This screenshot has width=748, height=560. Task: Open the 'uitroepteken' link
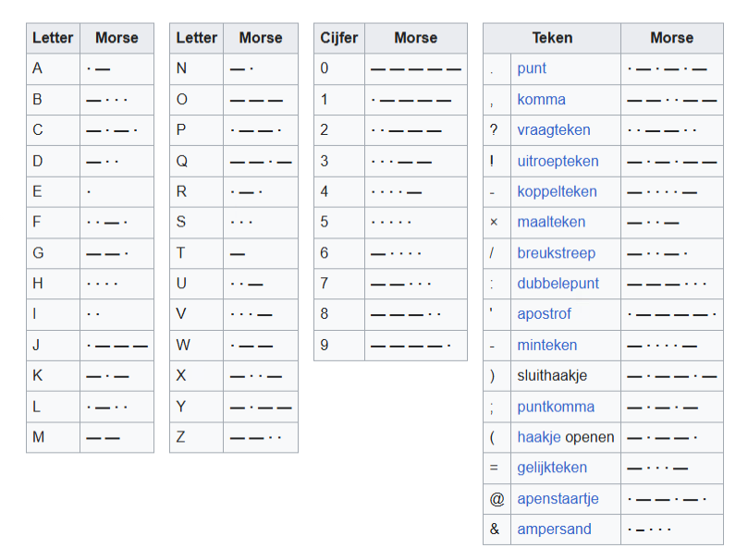pyautogui.click(x=558, y=161)
